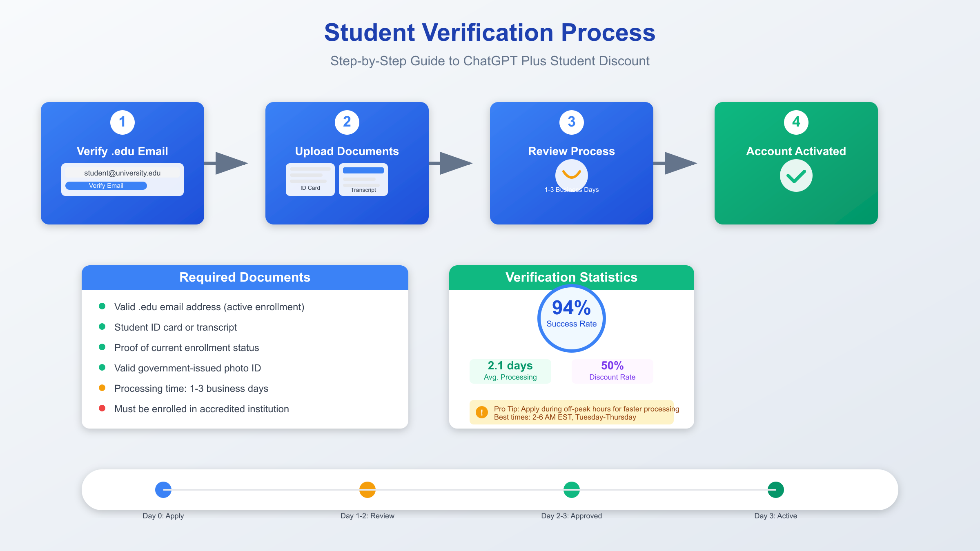Click the 50% Discount Rate tile
This screenshot has height=551, width=980.
612,371
